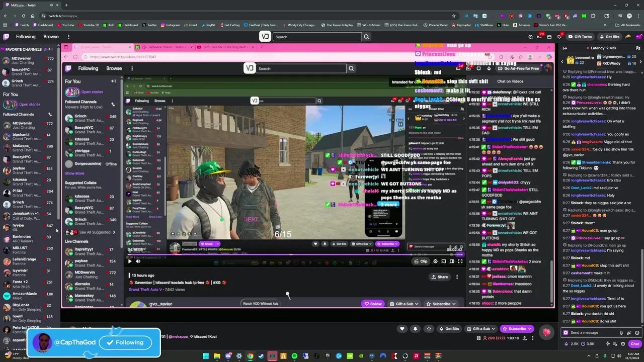Click Share under the VOD
The image size is (644, 362).
439,277
